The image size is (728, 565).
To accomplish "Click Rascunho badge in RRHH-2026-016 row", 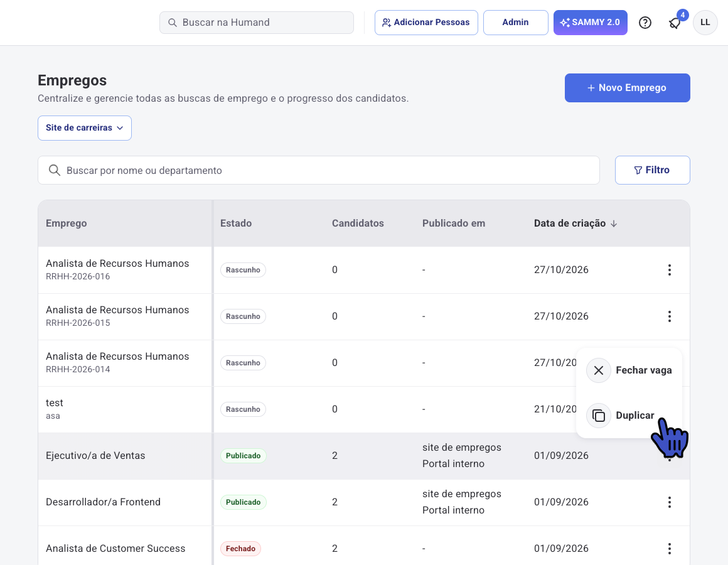I will (243, 270).
